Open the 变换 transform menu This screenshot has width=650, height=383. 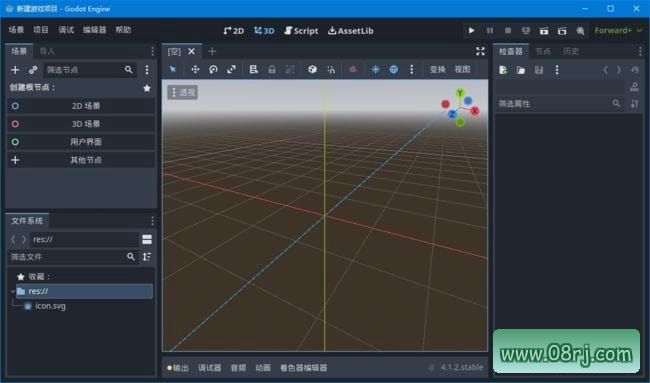click(x=437, y=69)
